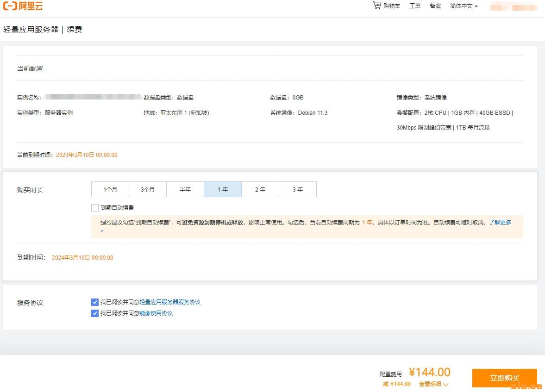545x392 pixels.
Task: Pick the 3年 renewal duration
Action: click(298, 189)
